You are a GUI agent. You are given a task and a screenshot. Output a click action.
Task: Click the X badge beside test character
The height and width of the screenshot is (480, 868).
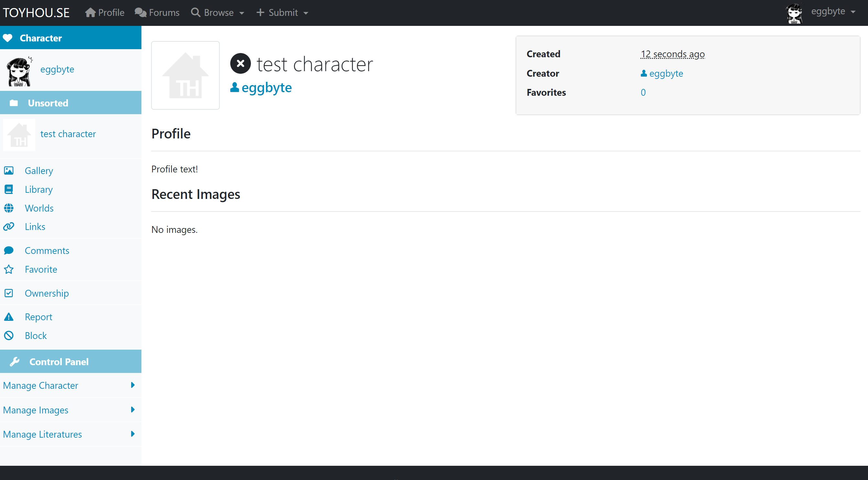240,64
